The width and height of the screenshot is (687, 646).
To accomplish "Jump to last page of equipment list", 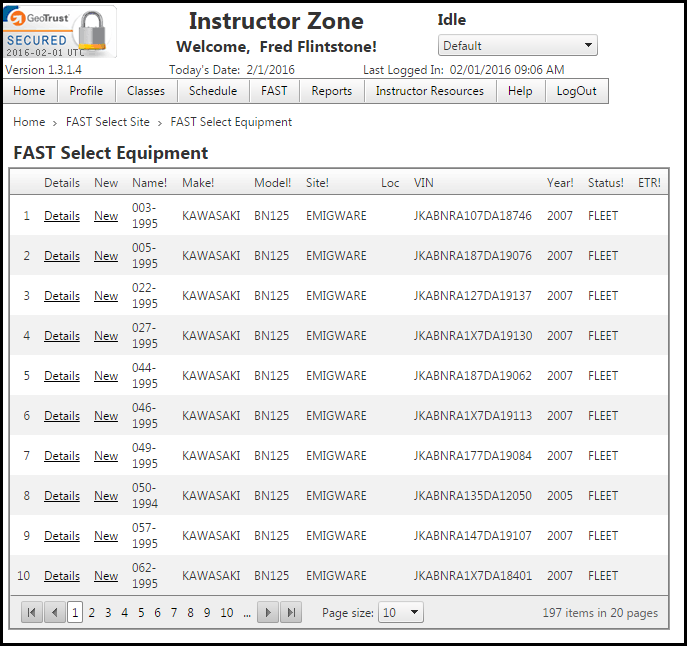I will [291, 612].
